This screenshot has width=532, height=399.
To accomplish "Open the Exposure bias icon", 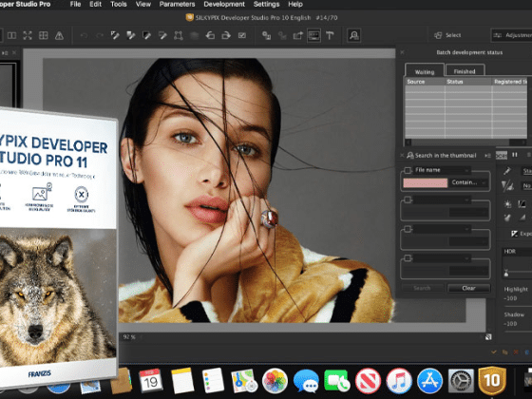I will point(514,234).
